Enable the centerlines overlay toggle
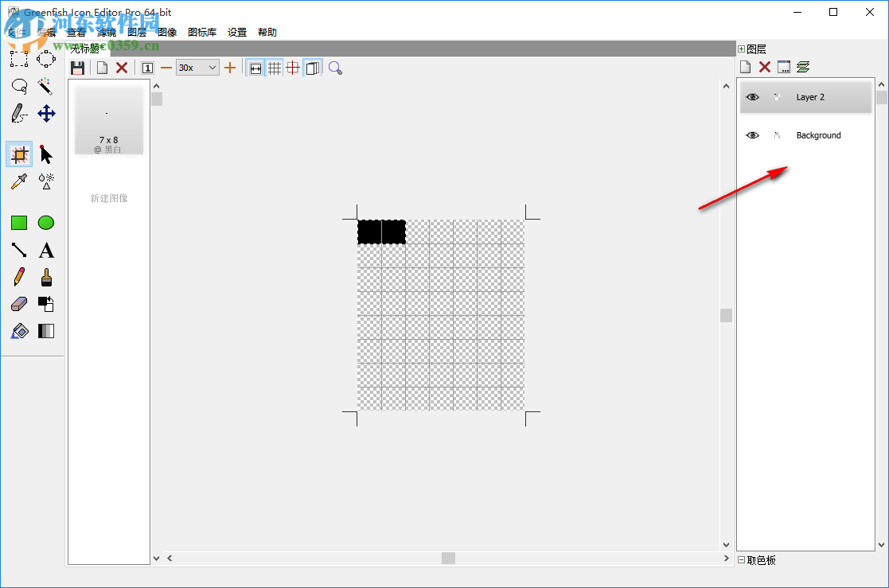 [x=294, y=68]
